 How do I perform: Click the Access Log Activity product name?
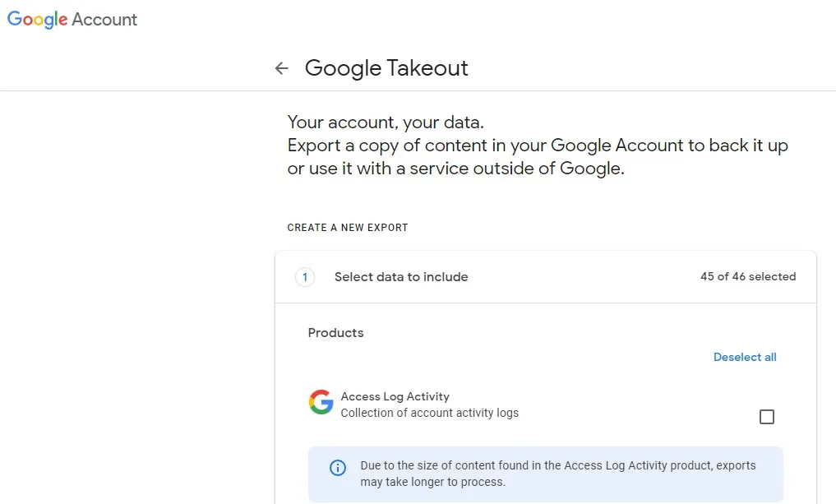click(x=395, y=396)
